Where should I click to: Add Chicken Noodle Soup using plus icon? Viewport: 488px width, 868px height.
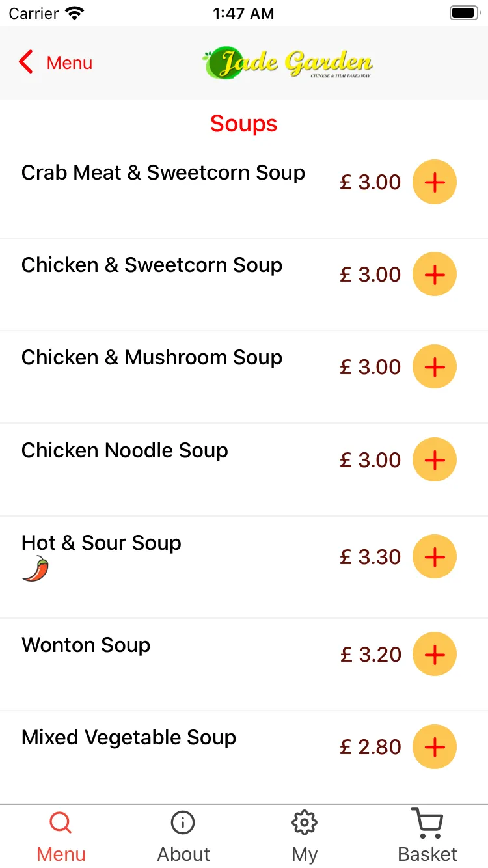point(435,460)
